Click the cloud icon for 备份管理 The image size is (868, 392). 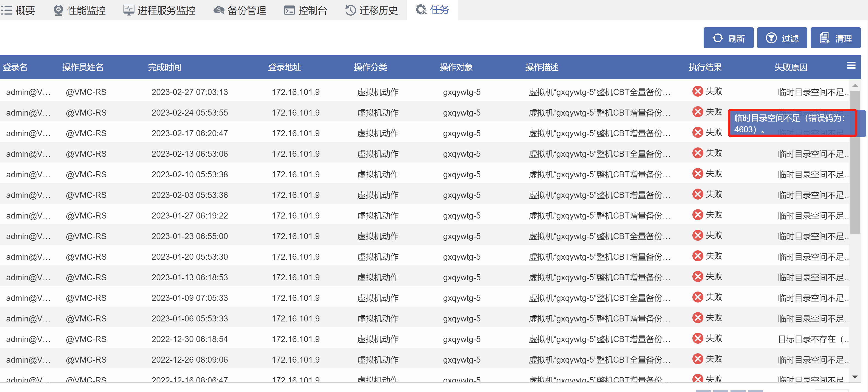click(219, 10)
